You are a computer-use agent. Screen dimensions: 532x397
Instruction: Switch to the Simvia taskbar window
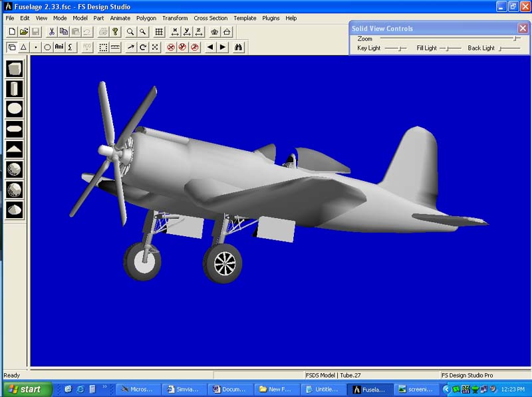coord(184,389)
